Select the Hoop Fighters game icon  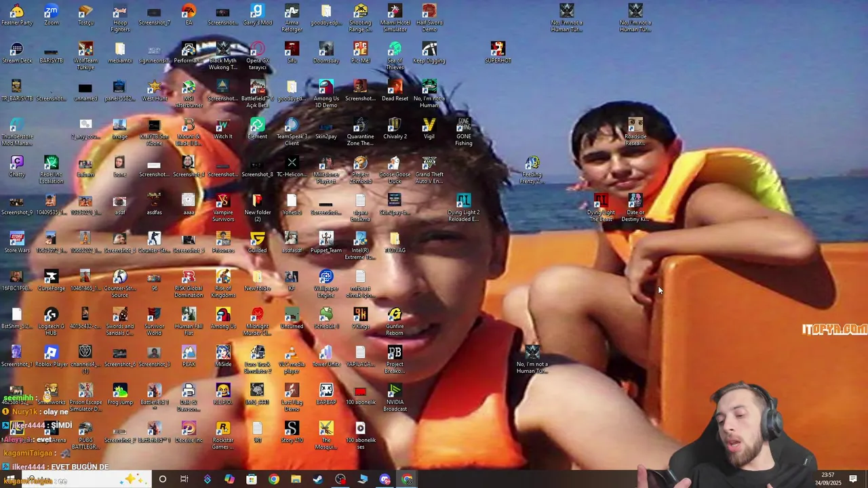120,18
